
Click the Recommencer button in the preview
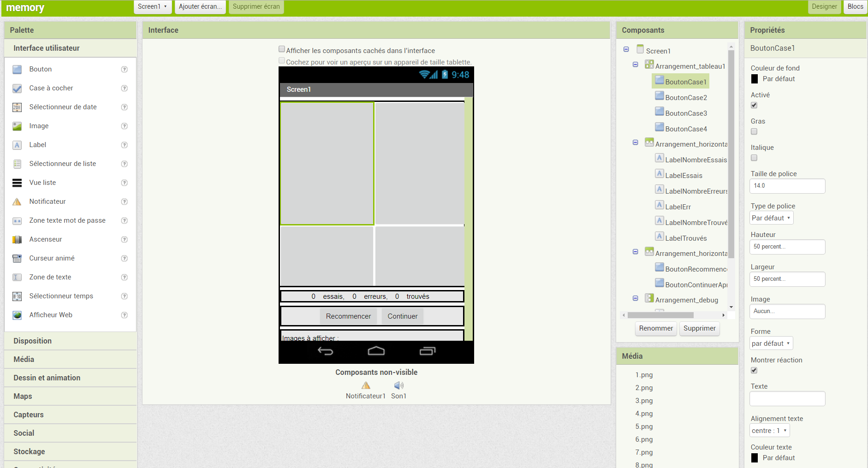click(x=348, y=316)
